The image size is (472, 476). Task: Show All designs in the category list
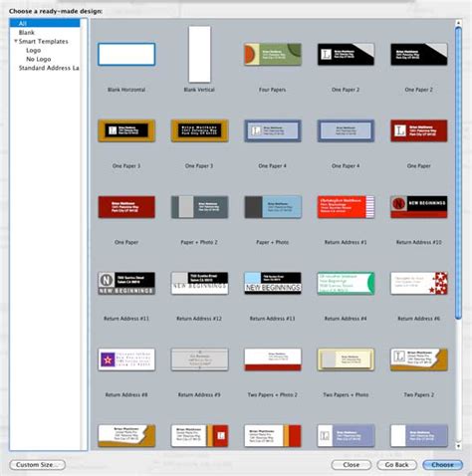pos(45,23)
